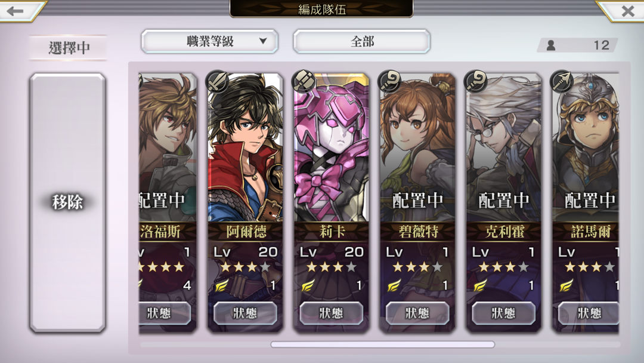Open 狀態 for 碧薇特
The width and height of the screenshot is (644, 363).
417,313
